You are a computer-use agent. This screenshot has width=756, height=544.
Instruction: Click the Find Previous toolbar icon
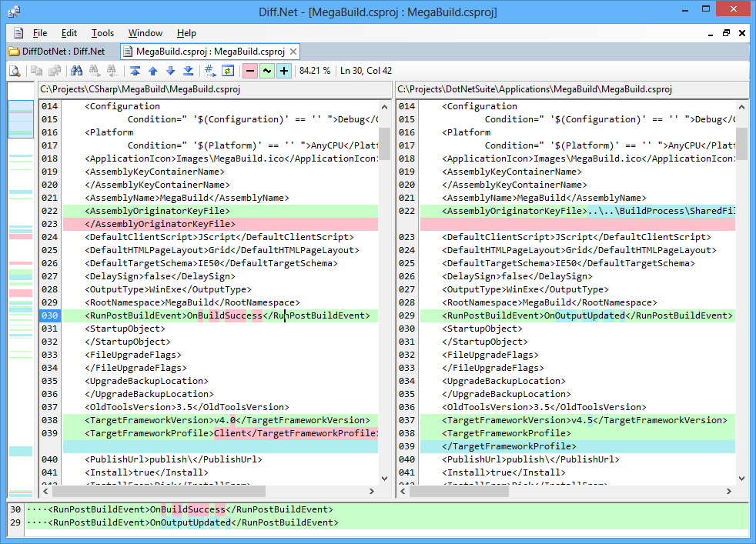pos(110,70)
